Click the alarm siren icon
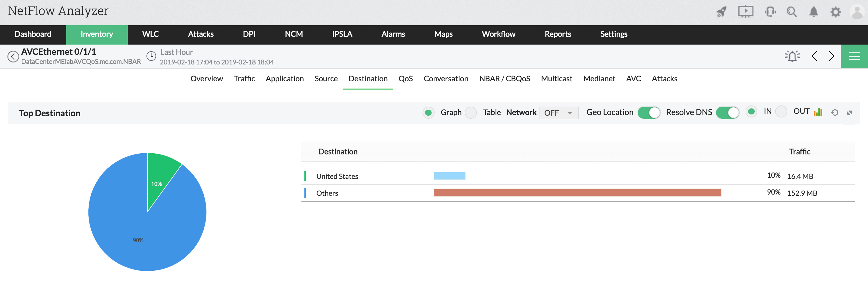868x303 pixels. (792, 56)
